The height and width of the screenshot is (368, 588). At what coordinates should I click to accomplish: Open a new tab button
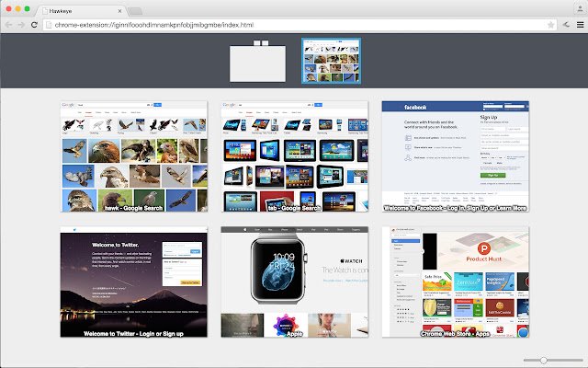[x=135, y=11]
